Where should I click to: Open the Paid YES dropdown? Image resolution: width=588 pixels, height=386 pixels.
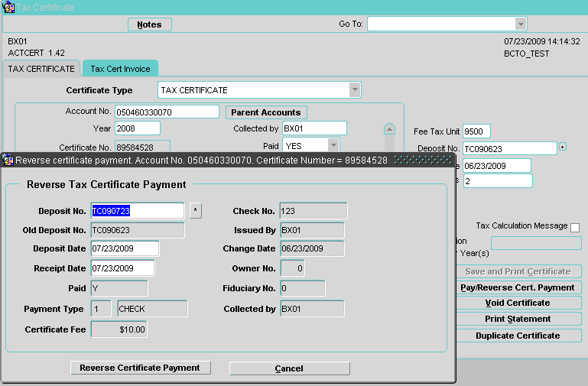click(333, 144)
